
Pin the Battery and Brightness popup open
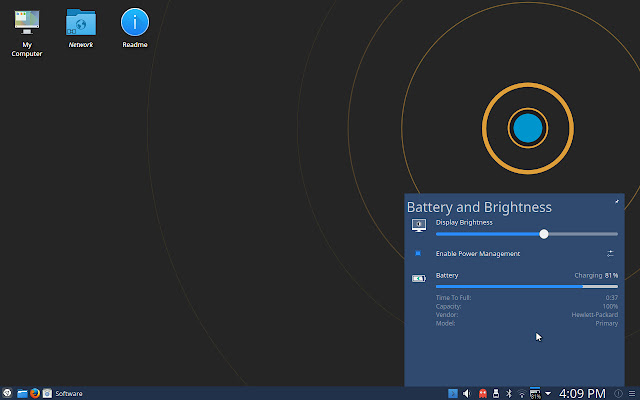point(617,201)
